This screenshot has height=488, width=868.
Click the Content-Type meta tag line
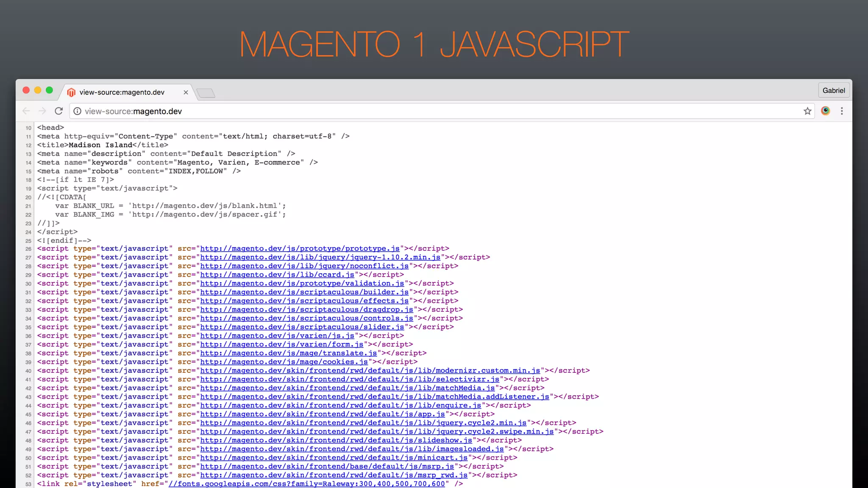tap(193, 136)
